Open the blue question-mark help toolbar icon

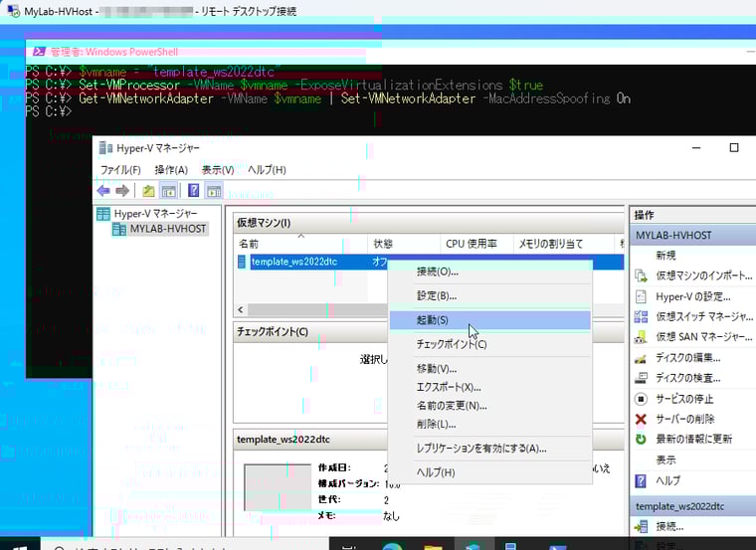click(x=193, y=191)
